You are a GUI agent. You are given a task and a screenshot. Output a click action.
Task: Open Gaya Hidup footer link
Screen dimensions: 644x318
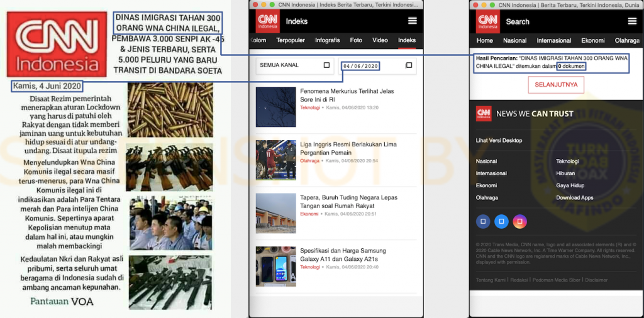[x=570, y=185]
